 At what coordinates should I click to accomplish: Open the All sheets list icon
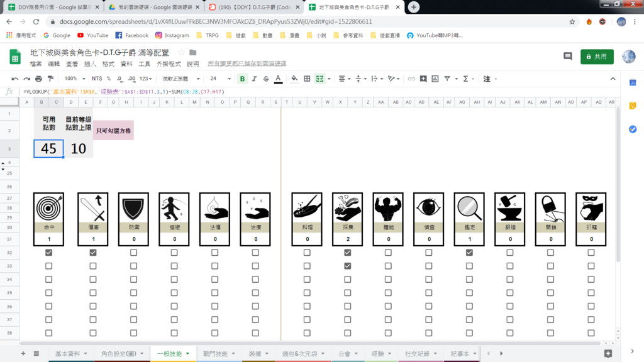pyautogui.click(x=36, y=353)
